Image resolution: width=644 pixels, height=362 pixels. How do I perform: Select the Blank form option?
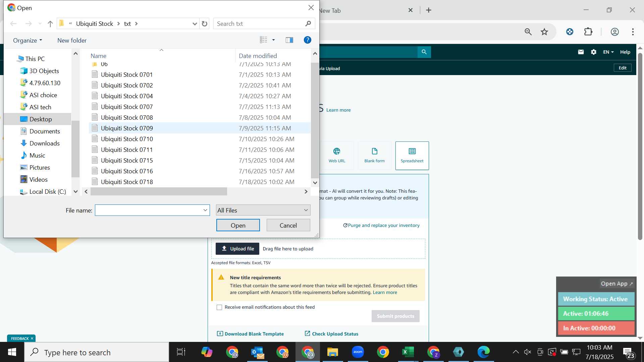tap(374, 156)
